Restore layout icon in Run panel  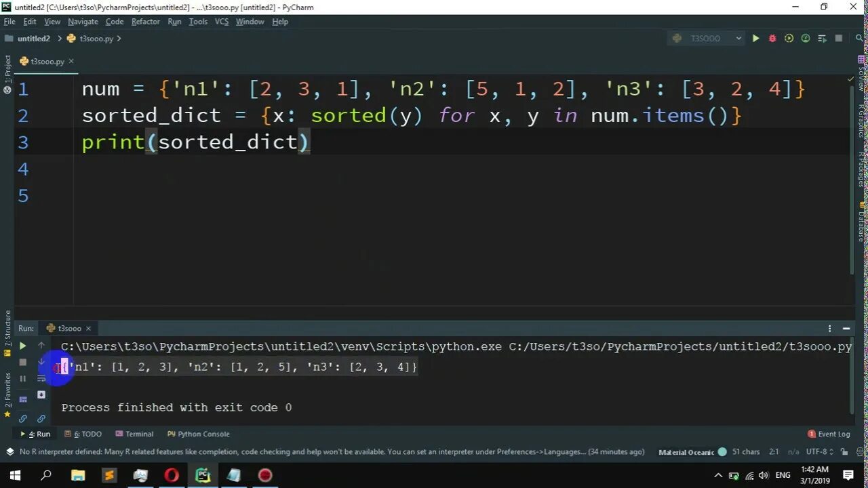coord(22,399)
